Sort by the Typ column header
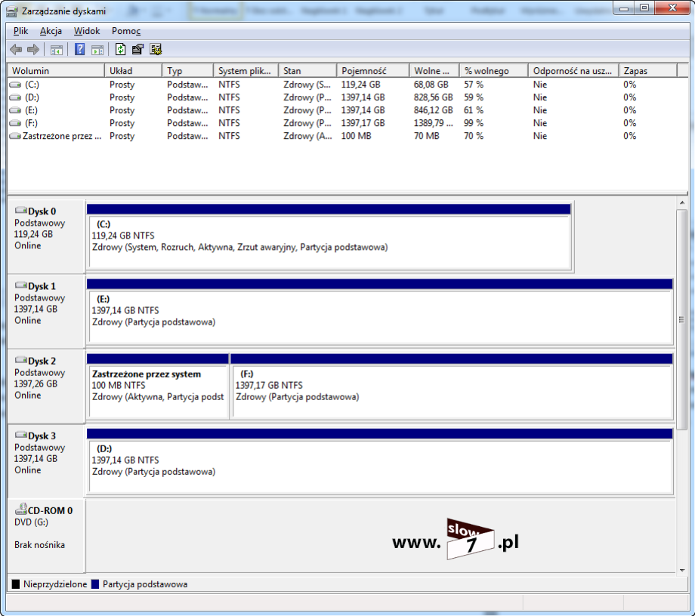 click(188, 71)
